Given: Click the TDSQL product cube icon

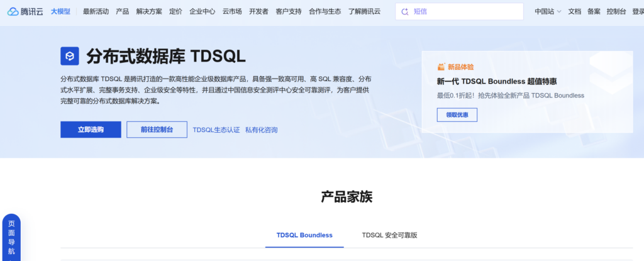Looking at the screenshot, I should [69, 57].
